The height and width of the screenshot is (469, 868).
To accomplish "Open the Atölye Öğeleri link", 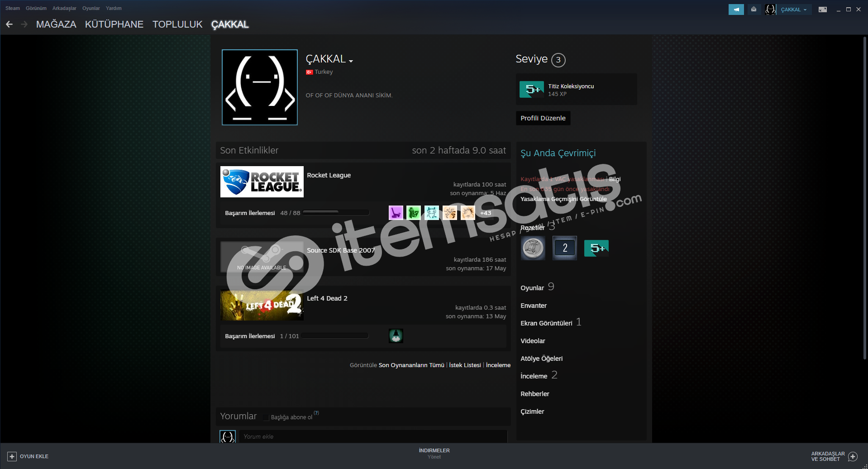I will (541, 359).
